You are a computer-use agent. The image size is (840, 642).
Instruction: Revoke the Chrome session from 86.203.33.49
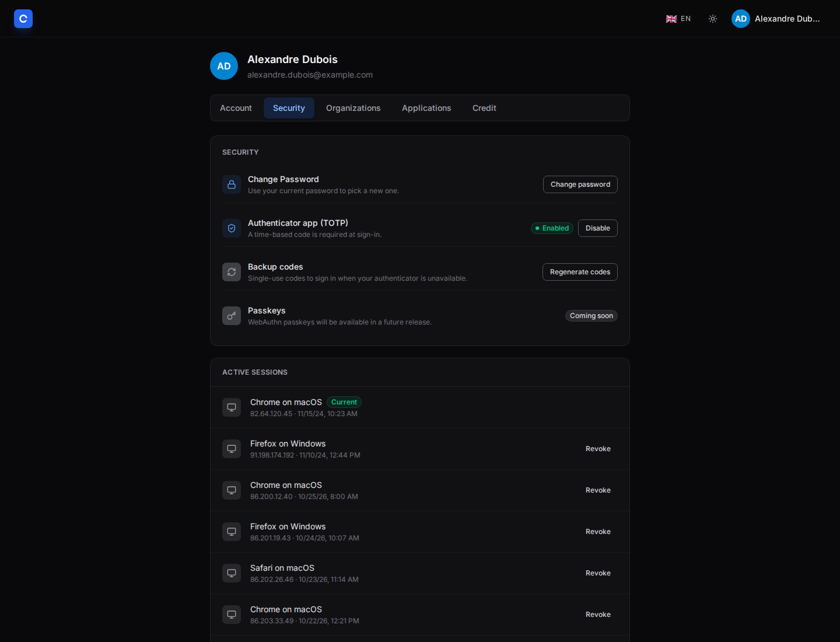[598, 615]
